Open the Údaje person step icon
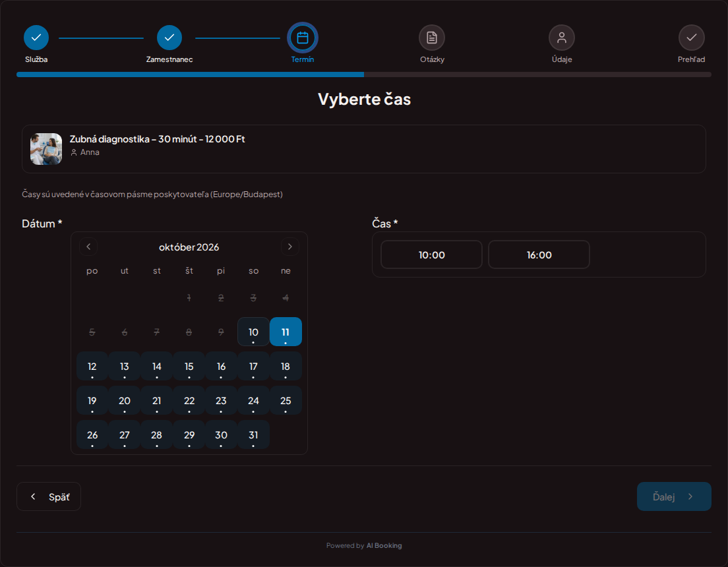 click(562, 38)
